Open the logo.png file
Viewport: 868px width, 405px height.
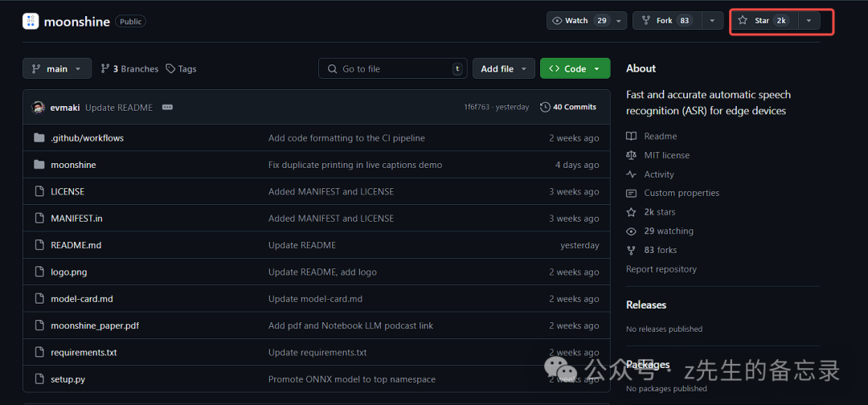pos(68,272)
